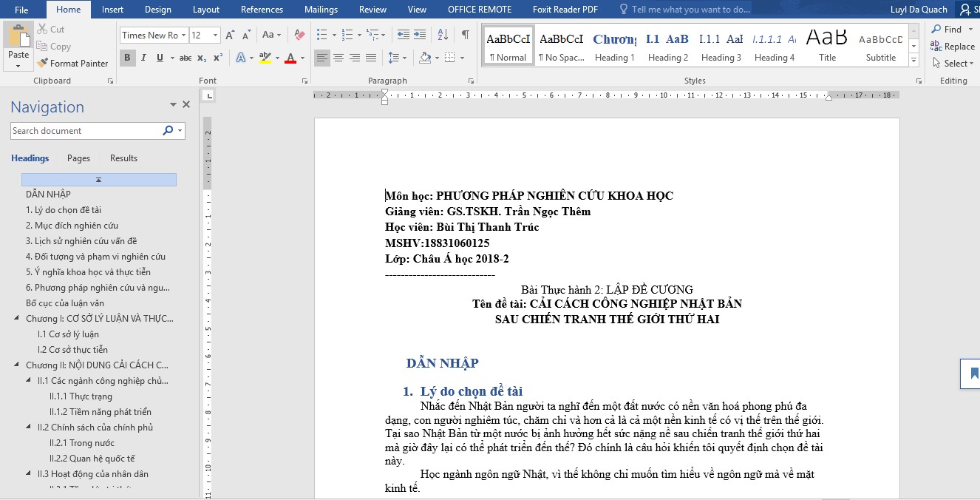Increase paragraph indent
This screenshot has width=980, height=500.
(420, 35)
